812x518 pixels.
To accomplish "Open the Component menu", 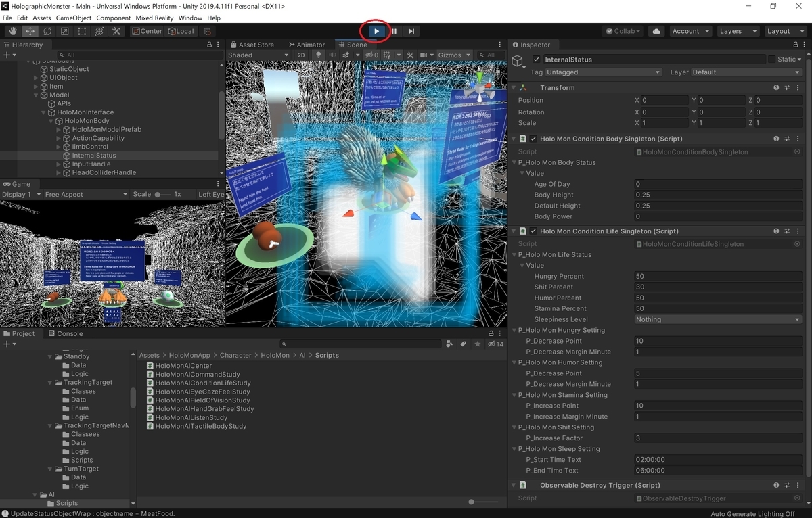I will pyautogui.click(x=113, y=18).
